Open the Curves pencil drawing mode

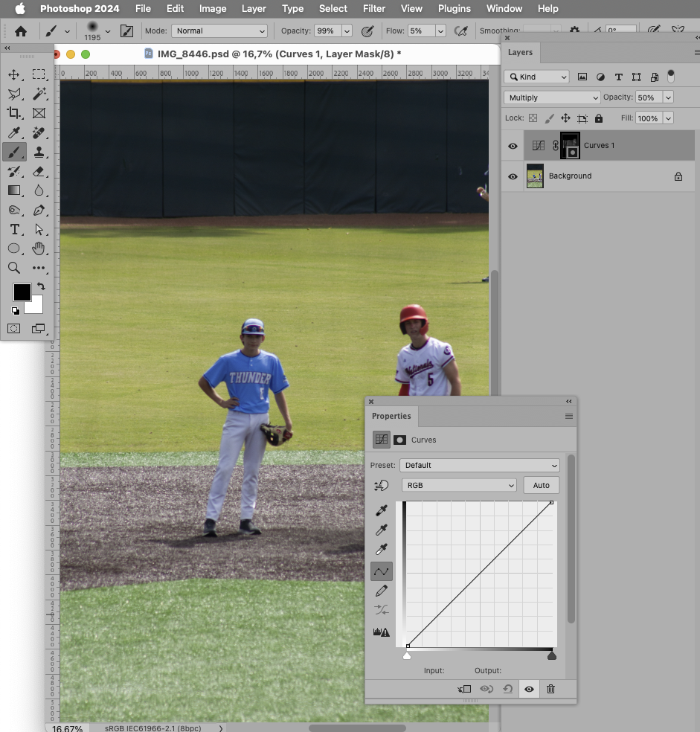382,590
